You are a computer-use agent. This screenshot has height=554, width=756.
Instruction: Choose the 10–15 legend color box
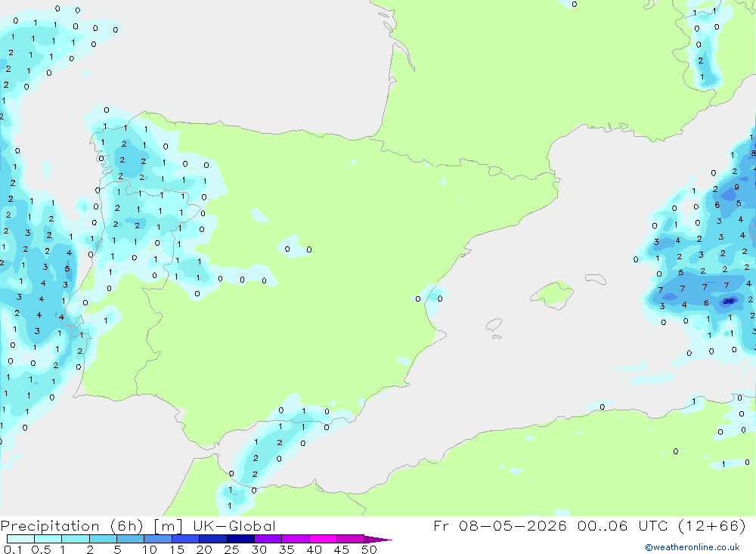158,539
